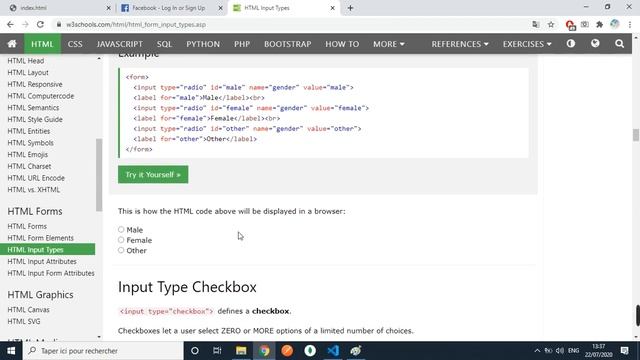Click the Google translate page icon in address bar

(x=536, y=24)
